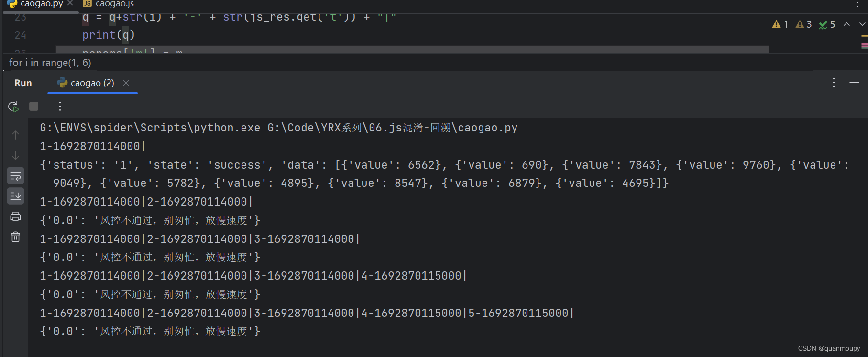Open editor tabs options menu
This screenshot has width=868, height=357.
point(857,4)
